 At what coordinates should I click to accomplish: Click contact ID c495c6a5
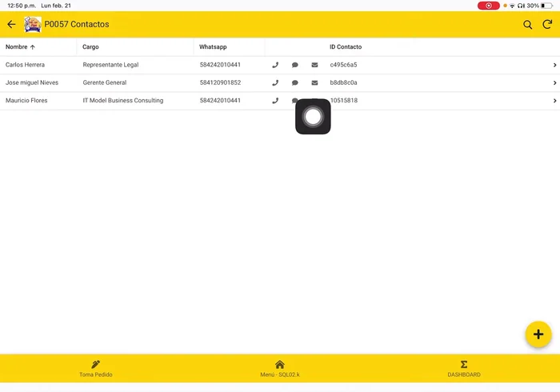[343, 65]
